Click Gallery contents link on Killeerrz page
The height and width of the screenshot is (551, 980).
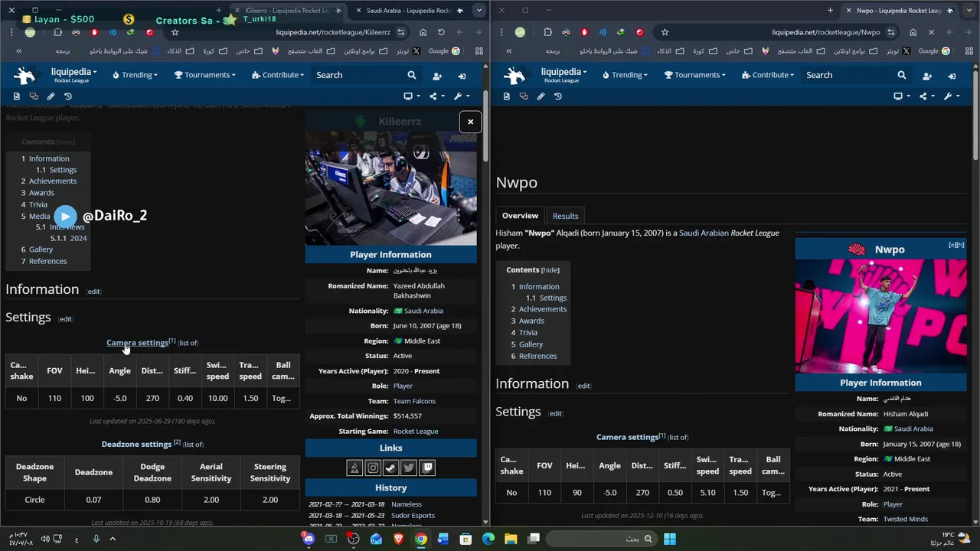[41, 249]
